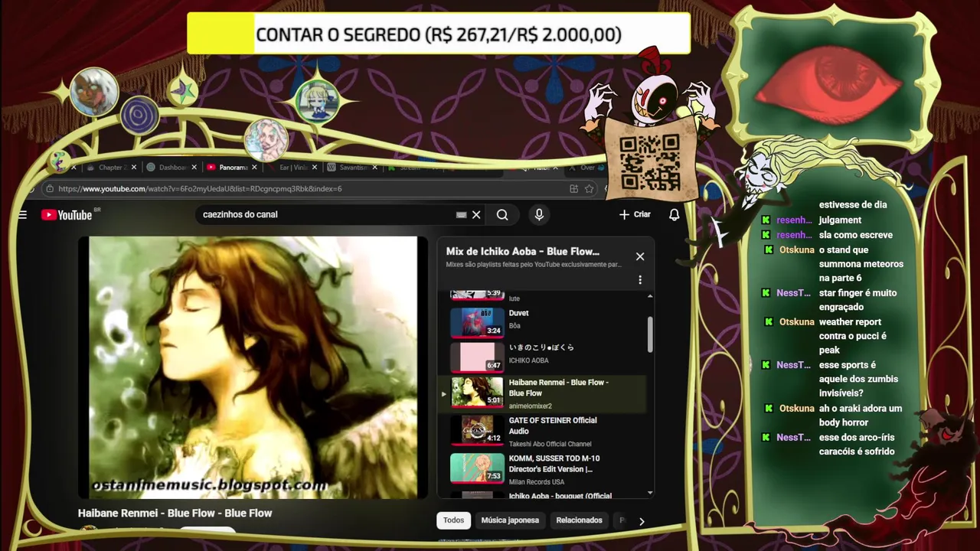The width and height of the screenshot is (980, 551).
Task: Select Haibane Renmei - Blue Flow playlist item
Action: coord(542,393)
